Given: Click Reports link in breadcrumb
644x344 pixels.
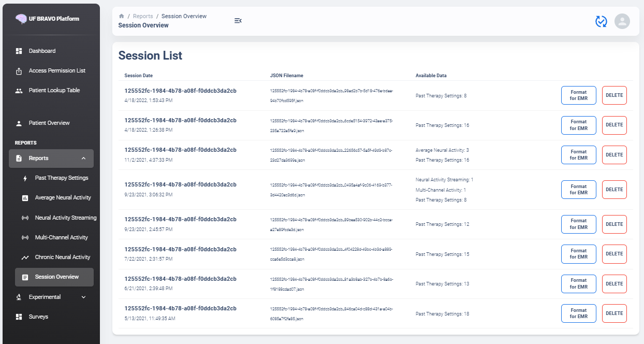Looking at the screenshot, I should point(143,17).
